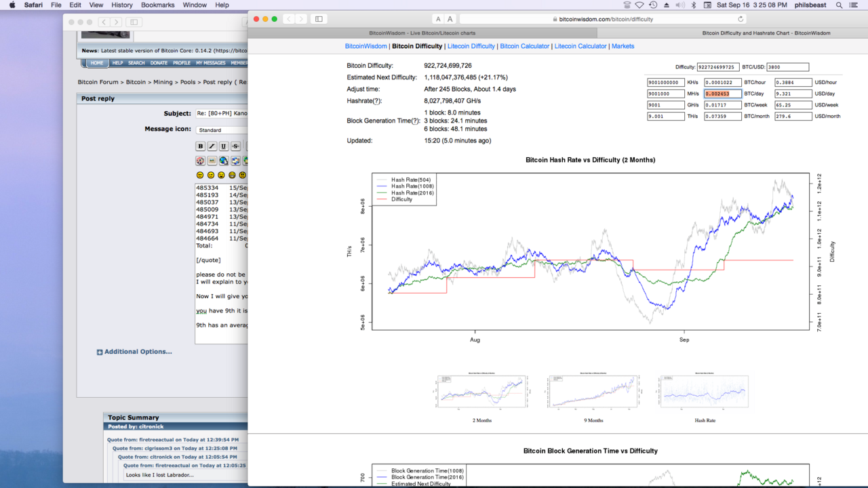868x488 pixels.
Task: Click the MH/s hashrate input field
Action: 665,94
